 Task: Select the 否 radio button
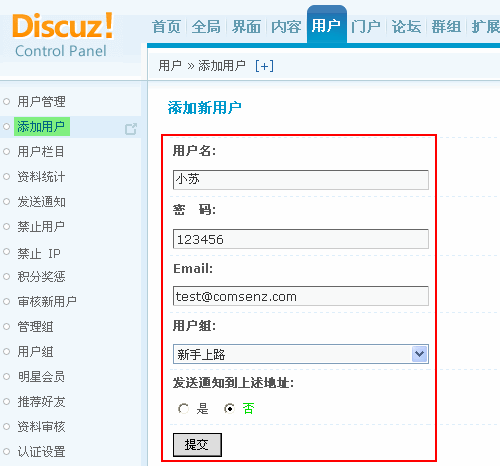[x=229, y=408]
